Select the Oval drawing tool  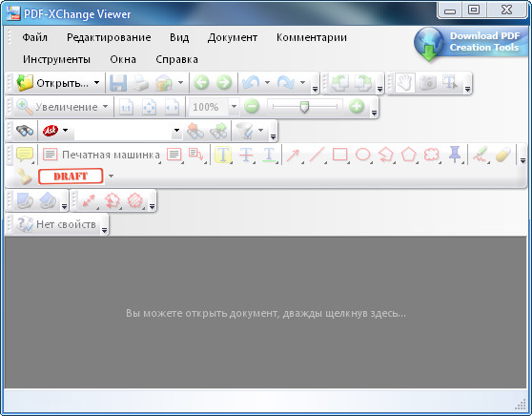click(x=363, y=155)
